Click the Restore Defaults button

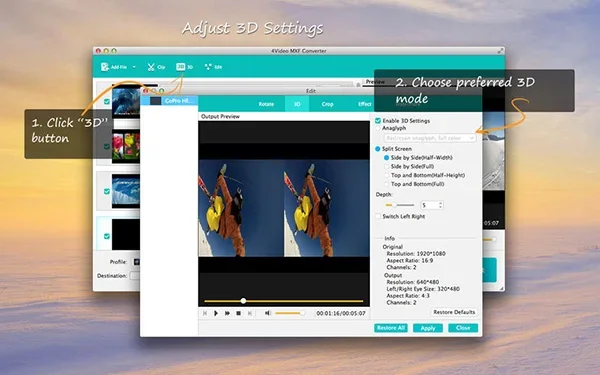click(454, 312)
